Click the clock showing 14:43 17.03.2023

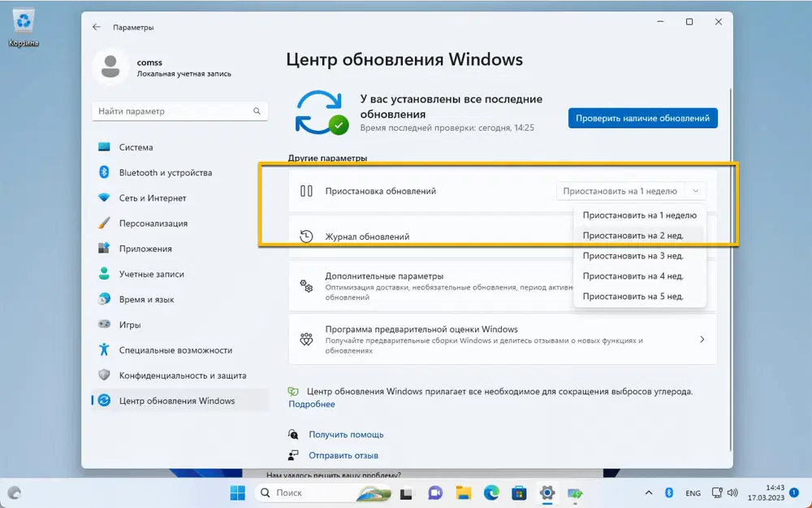point(766,493)
